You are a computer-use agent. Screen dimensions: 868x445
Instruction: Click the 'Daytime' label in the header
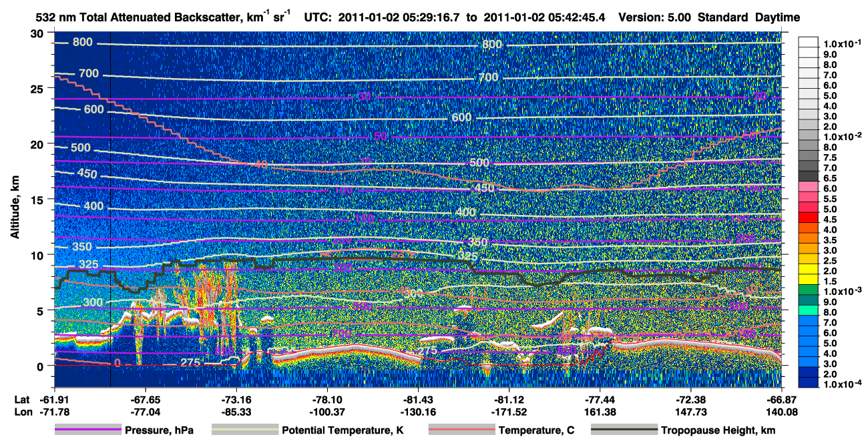[x=778, y=17]
